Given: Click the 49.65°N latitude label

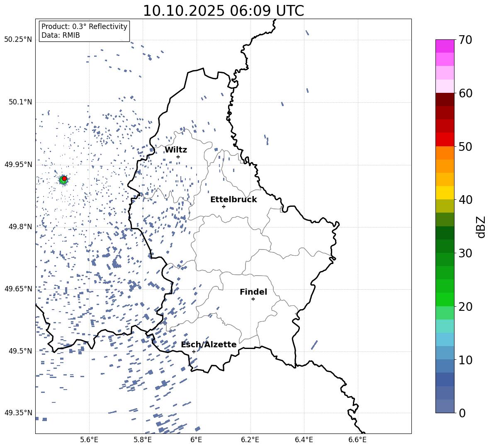Looking at the screenshot, I should pos(18,288).
